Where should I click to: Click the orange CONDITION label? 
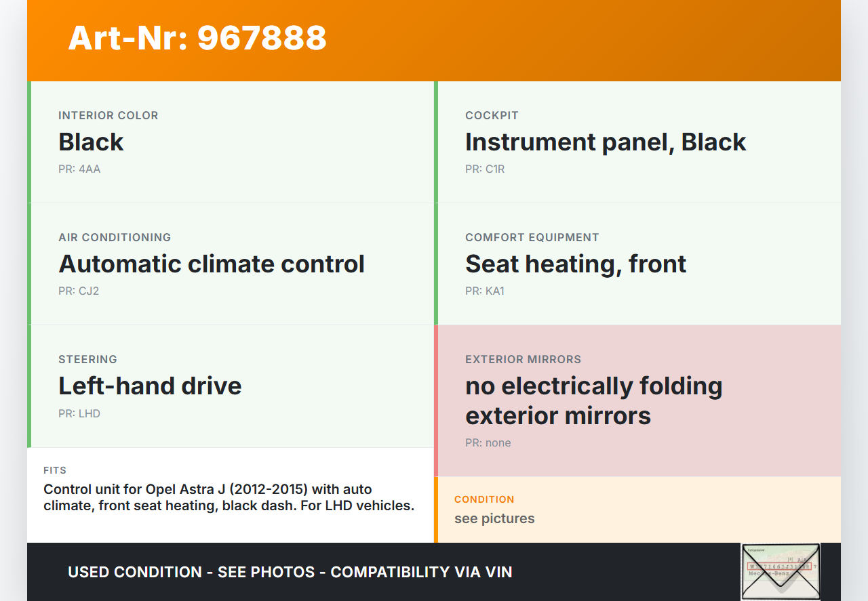pyautogui.click(x=484, y=499)
